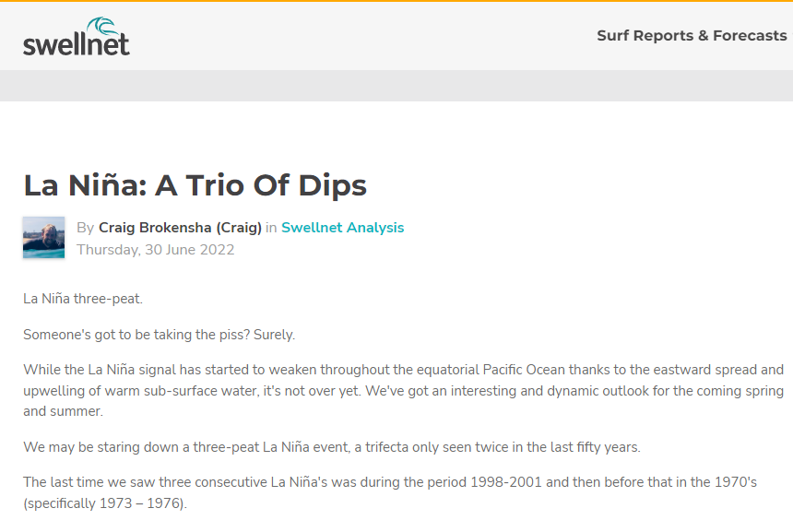Click the date Thursday, 30 June 2022
The width and height of the screenshot is (793, 532).
(155, 250)
